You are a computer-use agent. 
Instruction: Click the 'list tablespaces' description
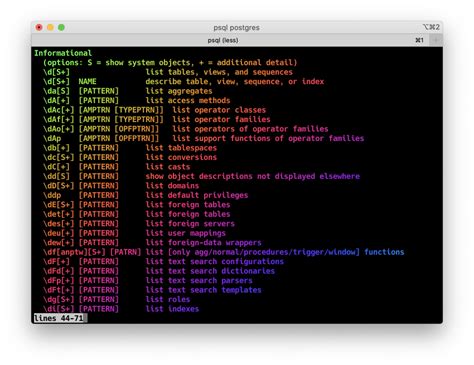point(181,148)
